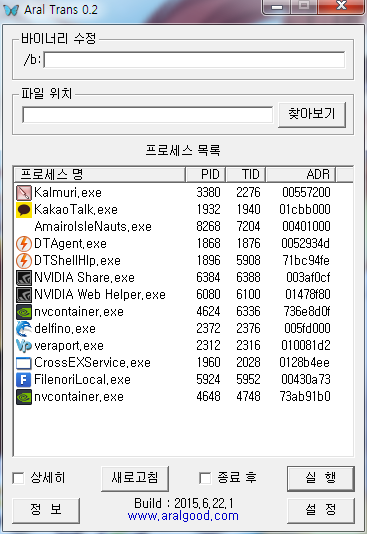Select the AmairoIsleNauts.exe process row
The width and height of the screenshot is (367, 534).
(183, 226)
